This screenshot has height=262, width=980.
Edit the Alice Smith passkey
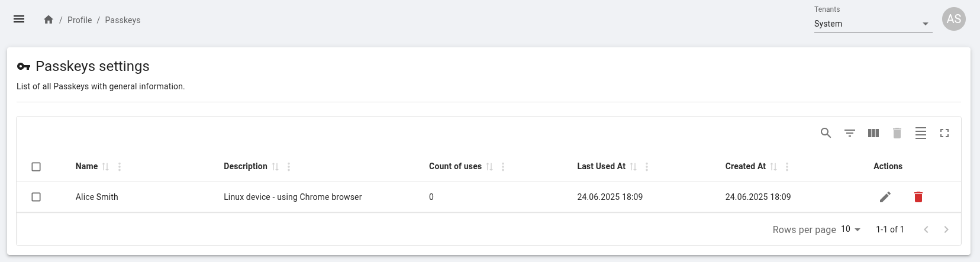pos(885,197)
